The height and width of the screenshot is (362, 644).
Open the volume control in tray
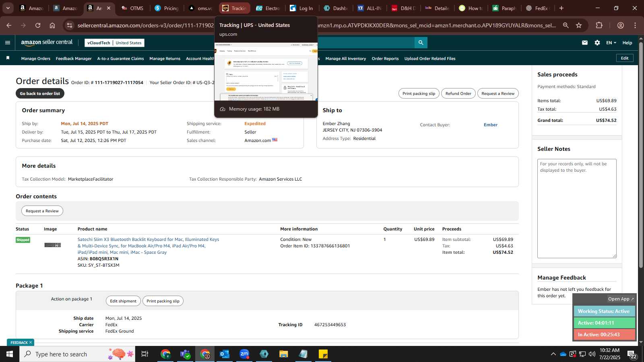click(x=592, y=354)
